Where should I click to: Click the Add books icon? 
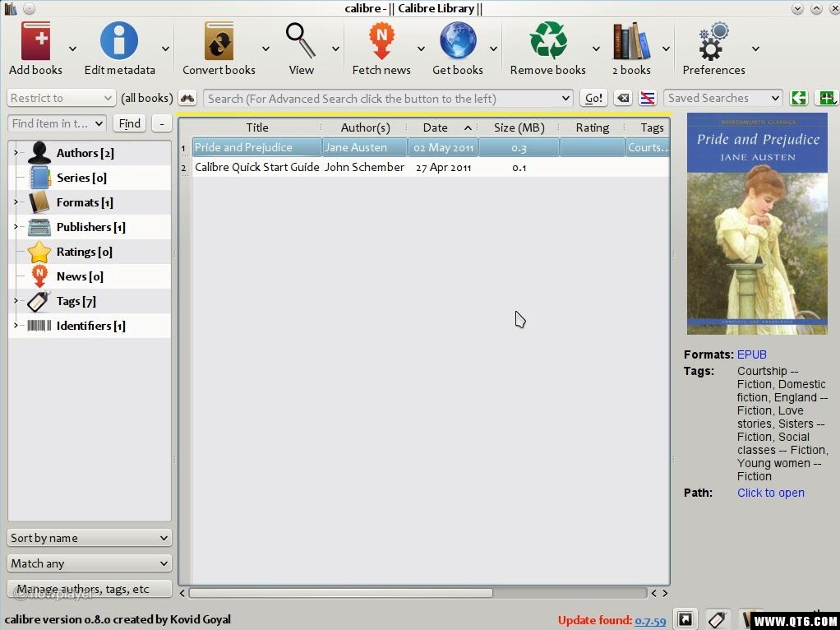point(35,40)
